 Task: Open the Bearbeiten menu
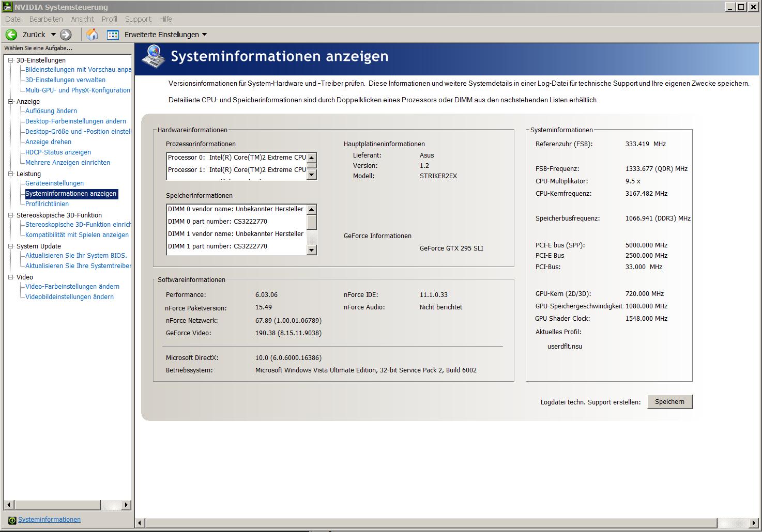46,19
